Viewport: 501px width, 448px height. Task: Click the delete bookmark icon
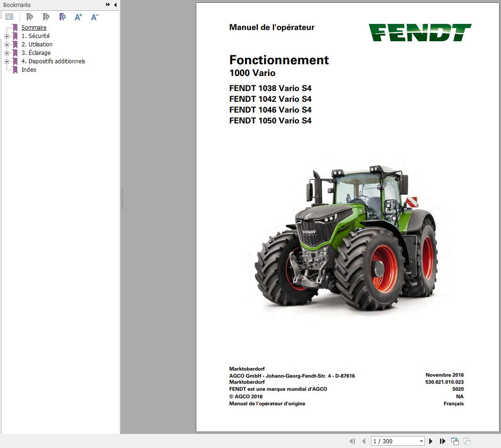click(x=30, y=17)
